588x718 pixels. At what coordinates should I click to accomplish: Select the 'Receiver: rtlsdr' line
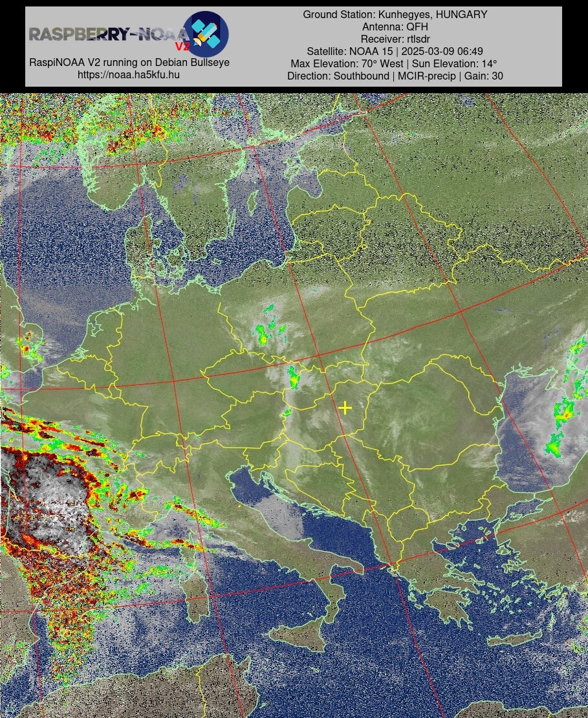point(395,39)
